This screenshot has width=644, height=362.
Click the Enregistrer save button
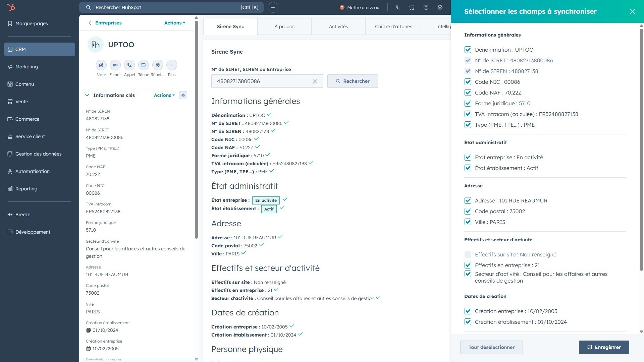[x=603, y=347]
